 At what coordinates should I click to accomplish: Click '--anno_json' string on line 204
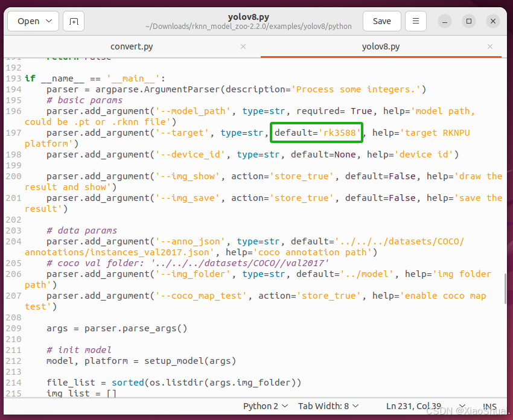(x=190, y=241)
